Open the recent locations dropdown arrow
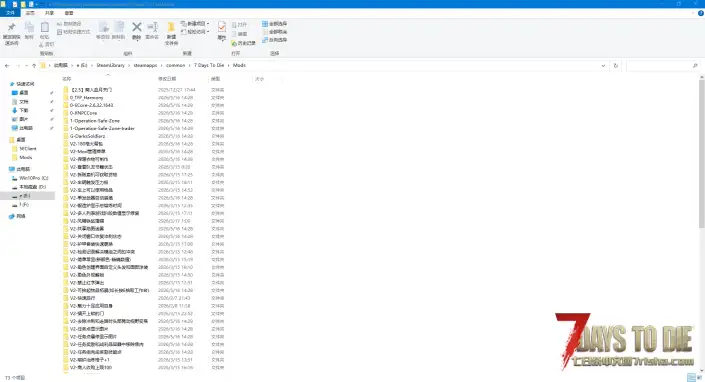 click(x=26, y=66)
